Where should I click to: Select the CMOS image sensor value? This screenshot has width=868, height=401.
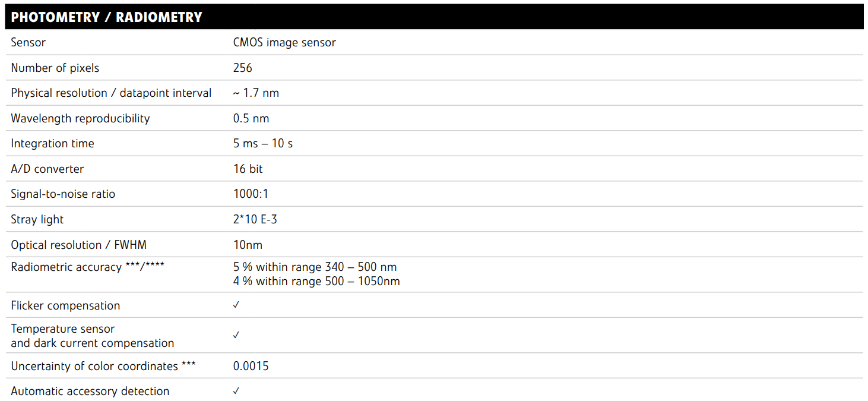(x=284, y=43)
